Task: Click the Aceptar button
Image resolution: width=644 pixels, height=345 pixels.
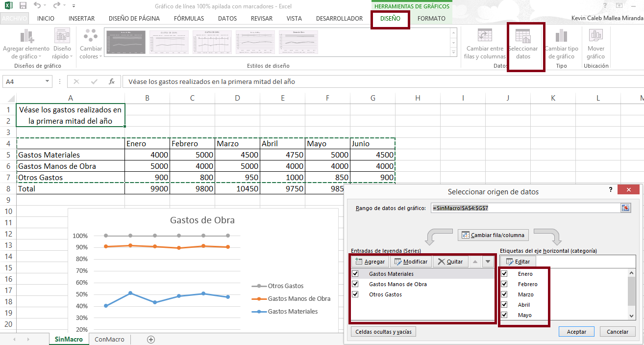Action: (x=576, y=332)
